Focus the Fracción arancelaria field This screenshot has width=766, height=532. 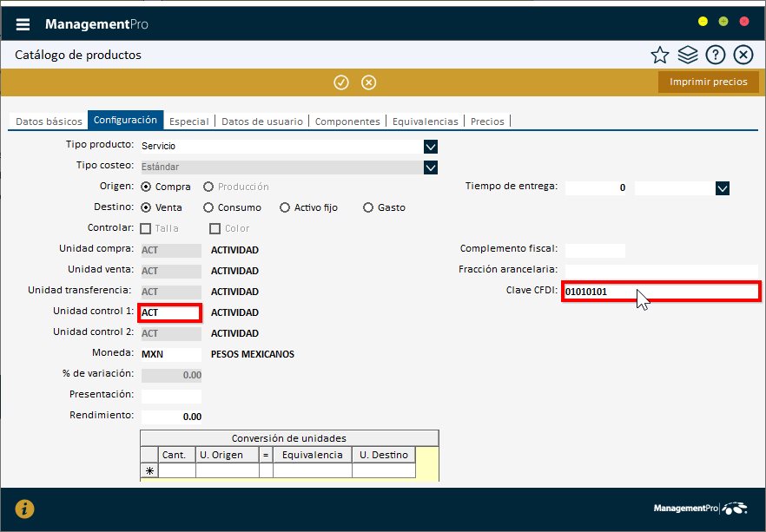pyautogui.click(x=662, y=271)
